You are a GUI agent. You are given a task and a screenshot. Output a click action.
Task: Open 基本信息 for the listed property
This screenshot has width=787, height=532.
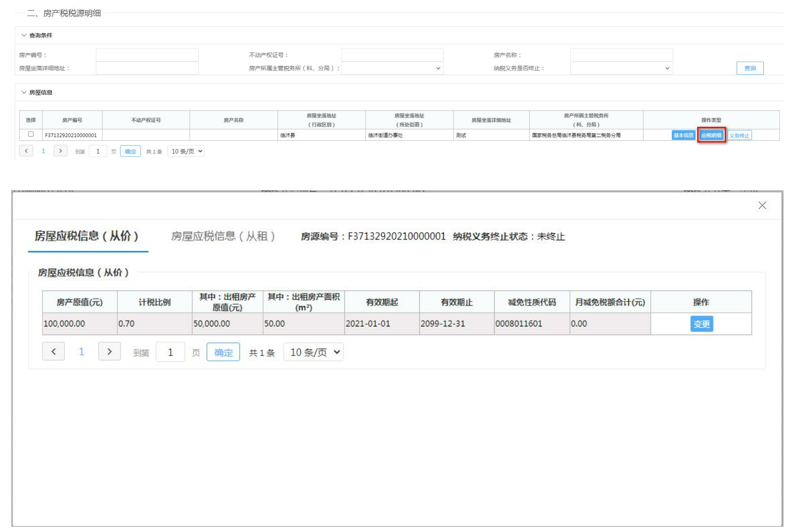[x=683, y=136]
